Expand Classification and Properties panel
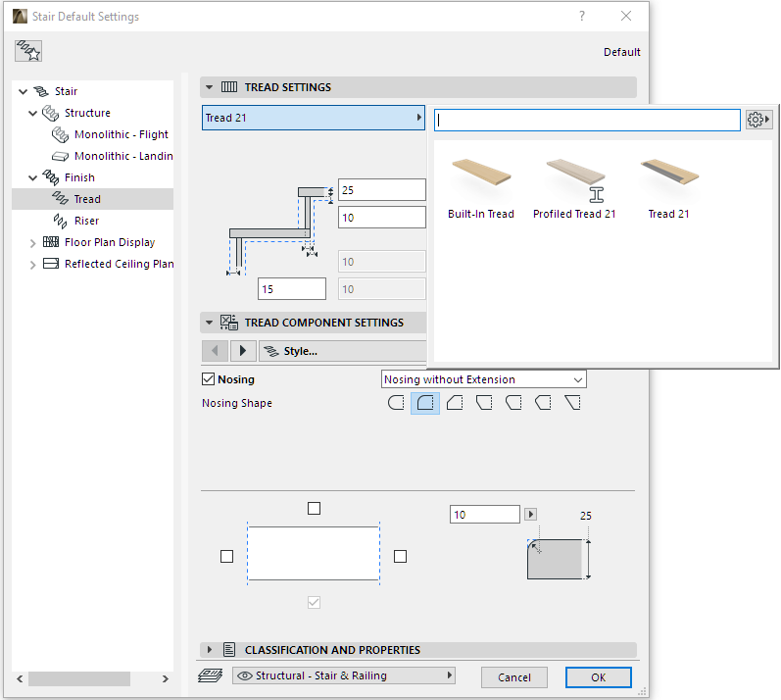 209,650
